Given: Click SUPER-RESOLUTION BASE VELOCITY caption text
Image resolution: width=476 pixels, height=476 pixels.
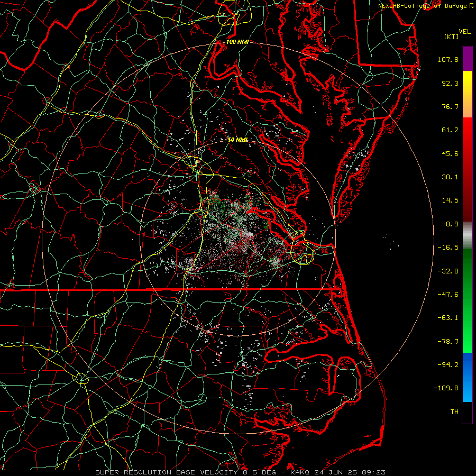Looking at the screenshot, I should (167, 472).
